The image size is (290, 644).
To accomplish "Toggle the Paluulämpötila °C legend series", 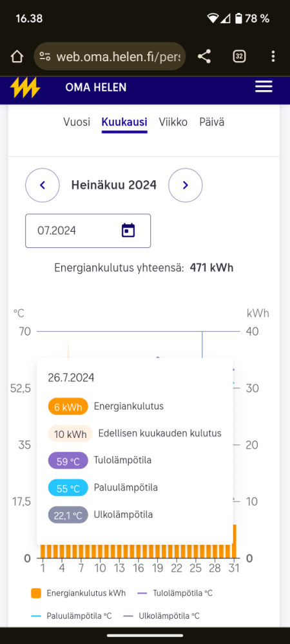I will (72, 616).
